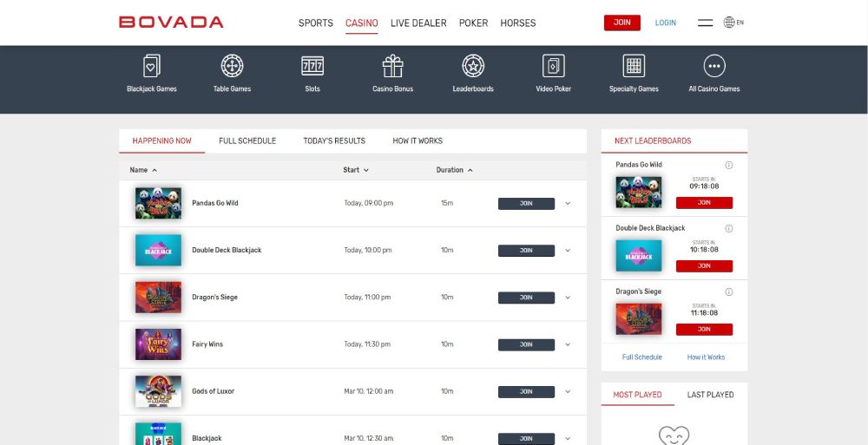Screen dimensions: 868x445
Task: Go to the Horses section
Action: [518, 23]
